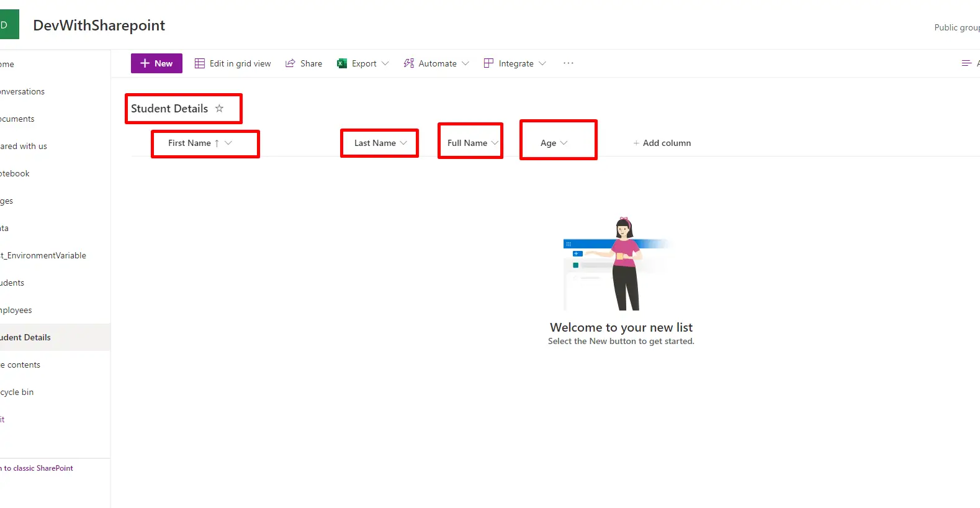Open Recycle bin link
Image resolution: width=980 pixels, height=508 pixels.
pyautogui.click(x=17, y=392)
